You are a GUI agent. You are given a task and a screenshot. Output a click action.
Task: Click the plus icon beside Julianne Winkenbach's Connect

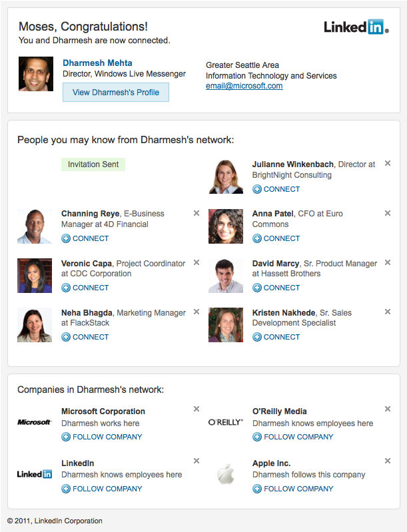coord(257,189)
